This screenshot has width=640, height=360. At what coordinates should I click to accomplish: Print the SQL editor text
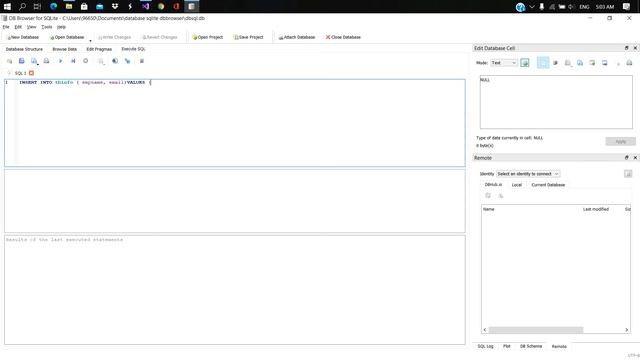pyautogui.click(x=47, y=61)
